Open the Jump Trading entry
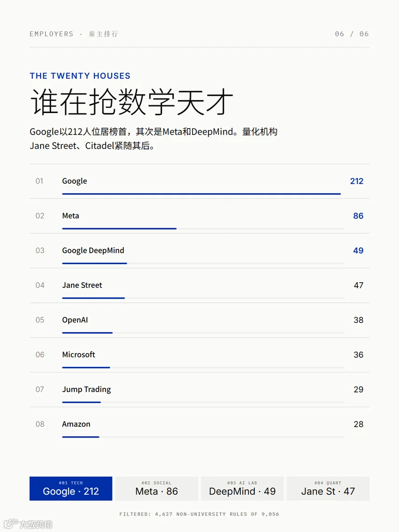This screenshot has width=399, height=532. coord(199,389)
